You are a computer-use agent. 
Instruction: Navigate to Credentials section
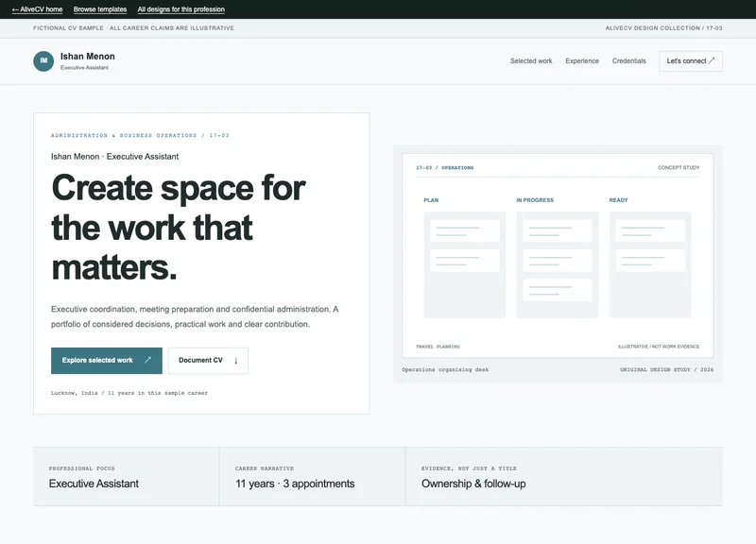(x=628, y=60)
